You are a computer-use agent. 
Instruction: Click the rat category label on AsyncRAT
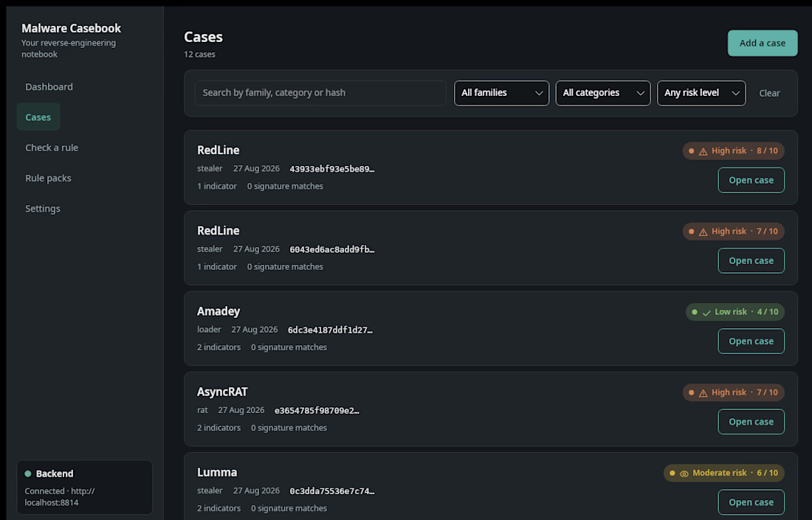click(x=202, y=410)
